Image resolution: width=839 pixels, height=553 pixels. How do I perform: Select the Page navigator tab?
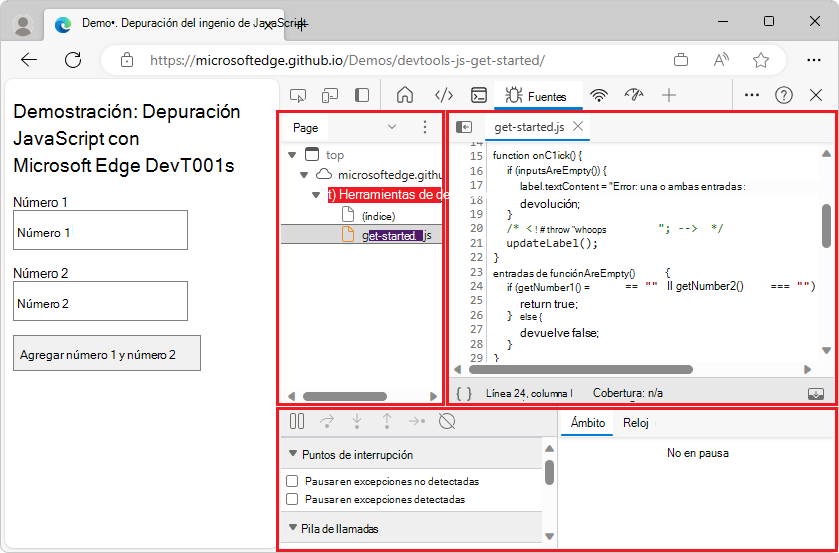306,128
